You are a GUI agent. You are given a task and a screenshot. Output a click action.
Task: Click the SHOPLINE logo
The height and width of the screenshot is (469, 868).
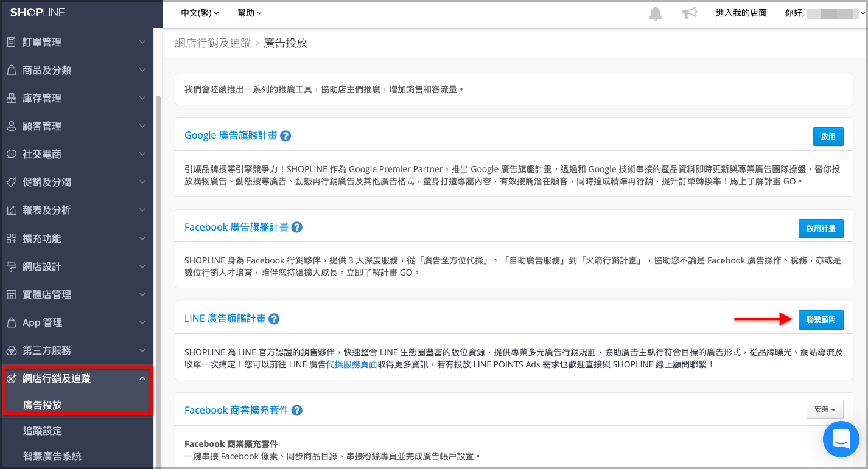(x=37, y=12)
